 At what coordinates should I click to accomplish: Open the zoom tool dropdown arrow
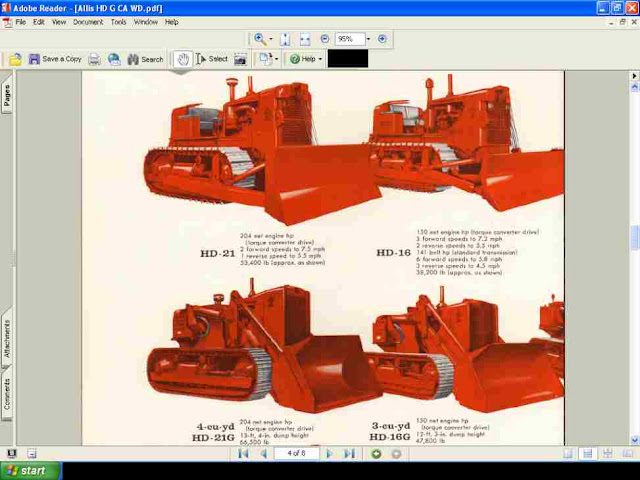[271, 39]
